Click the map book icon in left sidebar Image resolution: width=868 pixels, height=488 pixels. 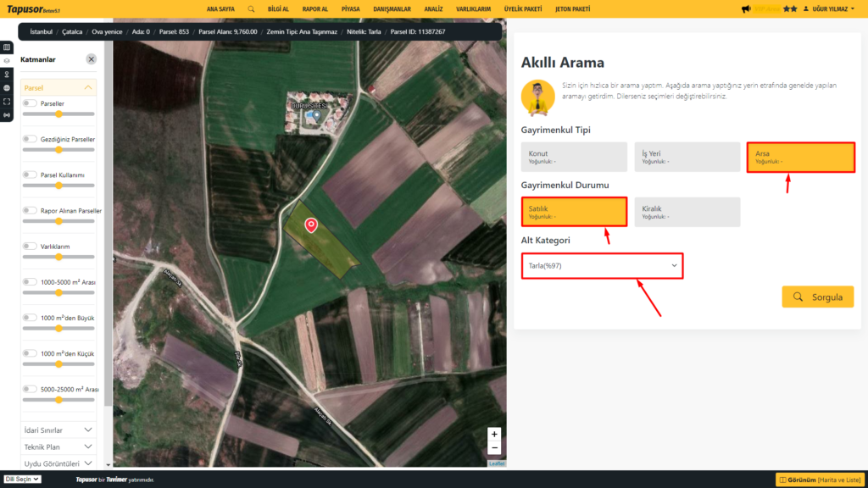7,47
